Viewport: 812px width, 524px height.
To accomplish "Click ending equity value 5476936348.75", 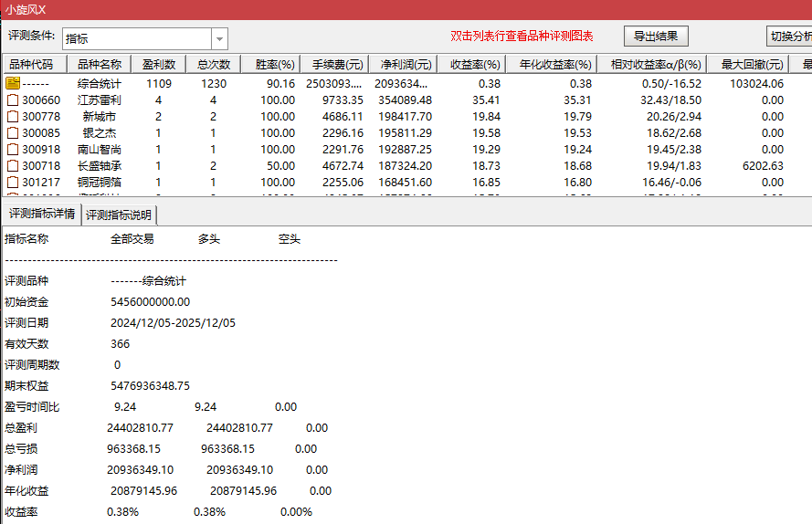I will [150, 386].
